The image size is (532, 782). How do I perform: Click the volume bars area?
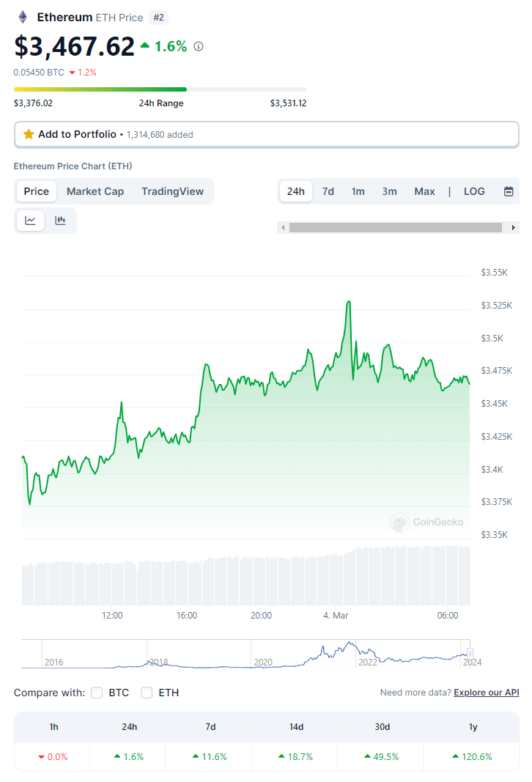coord(245,576)
